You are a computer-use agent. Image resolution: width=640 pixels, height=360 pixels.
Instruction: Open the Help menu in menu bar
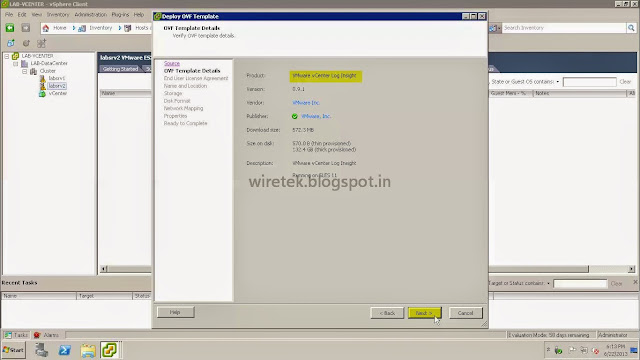[x=139, y=14]
